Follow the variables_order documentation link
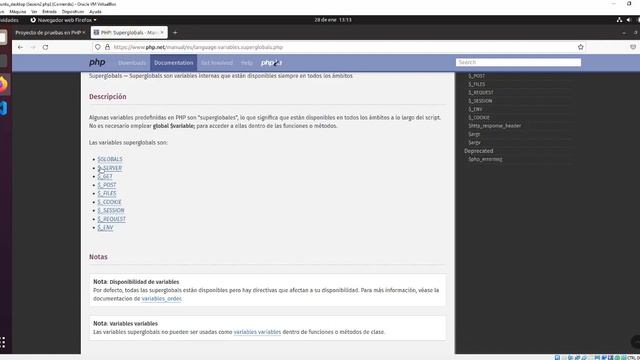640x360 pixels. point(161,299)
